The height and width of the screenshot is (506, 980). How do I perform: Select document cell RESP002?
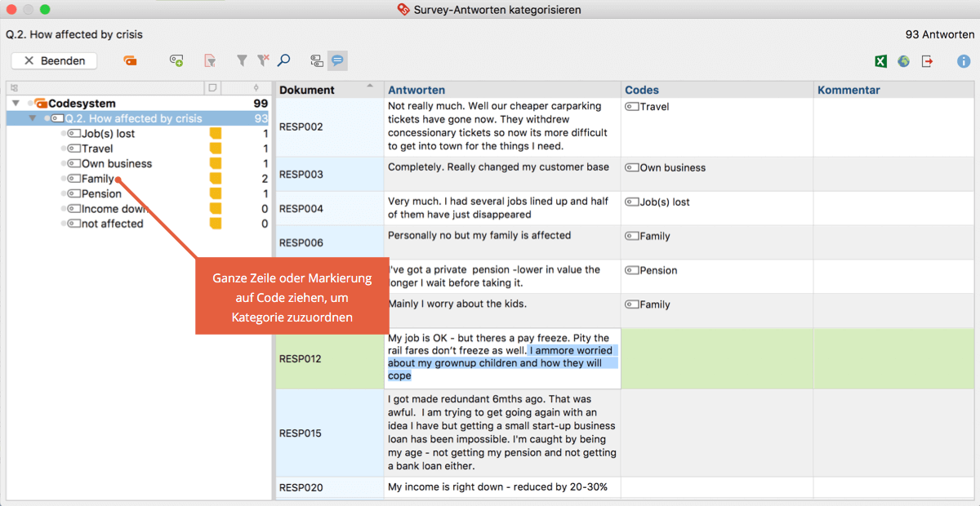coord(330,127)
